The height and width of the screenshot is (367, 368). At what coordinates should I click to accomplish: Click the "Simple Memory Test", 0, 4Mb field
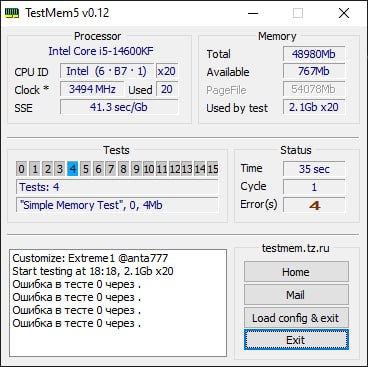point(117,205)
